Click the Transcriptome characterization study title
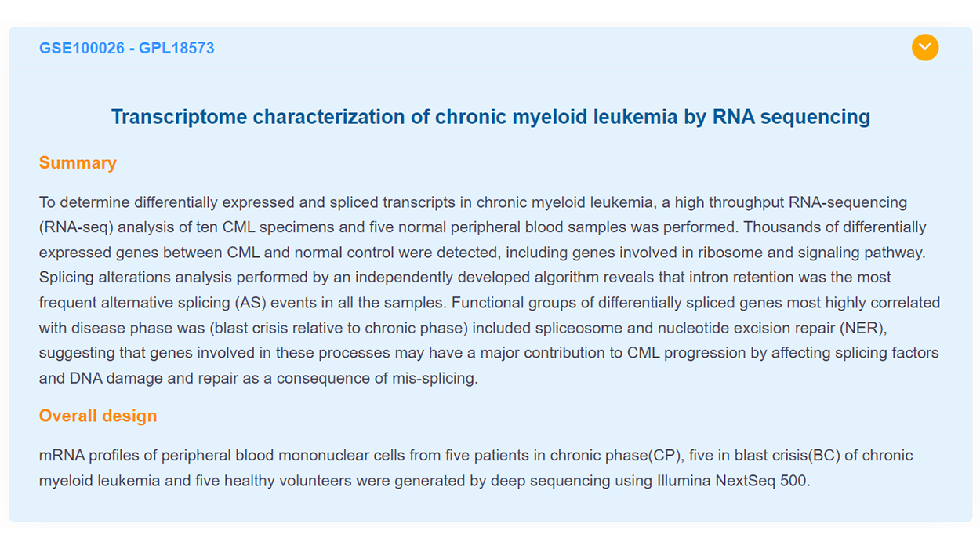The height and width of the screenshot is (549, 980). (x=490, y=117)
